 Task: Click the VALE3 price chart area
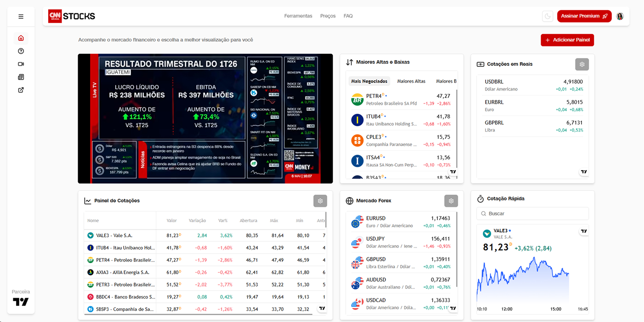tap(524, 281)
